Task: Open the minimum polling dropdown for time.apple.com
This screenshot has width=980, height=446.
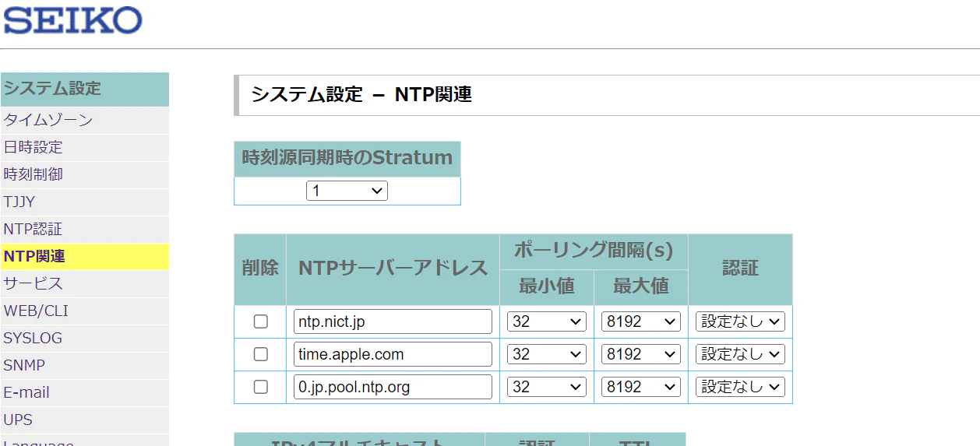Action: [546, 354]
